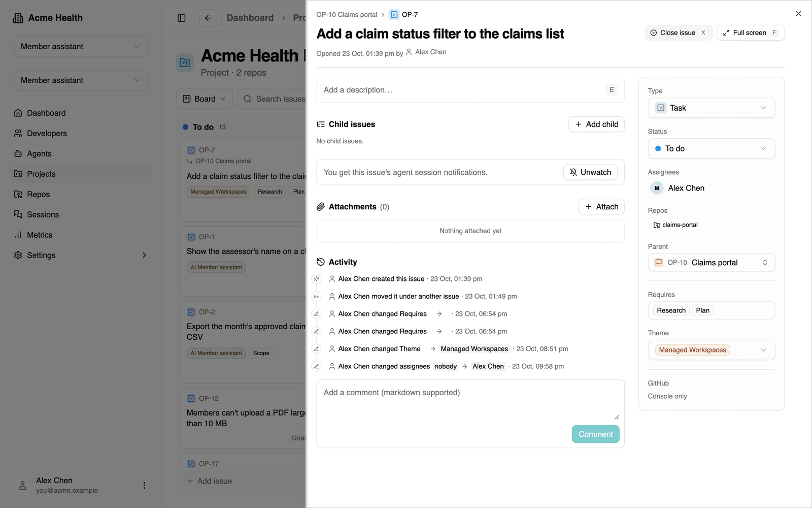The height and width of the screenshot is (508, 812).
Task: Open Dashboard in the sidebar
Action: 81,113
